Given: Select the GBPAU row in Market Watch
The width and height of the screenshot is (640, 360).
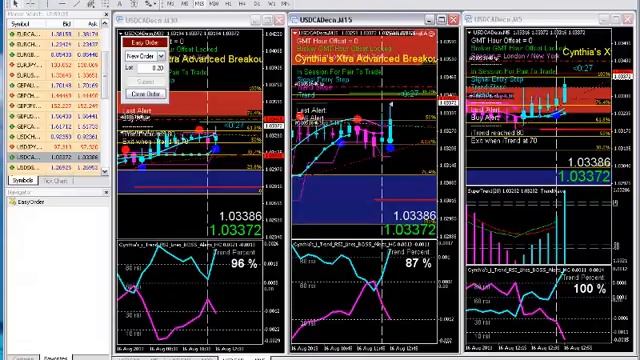Looking at the screenshot, I should (54, 85).
